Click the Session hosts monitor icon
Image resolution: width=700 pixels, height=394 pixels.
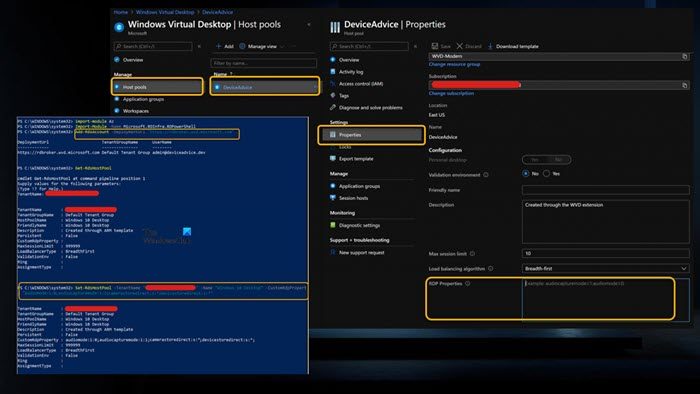click(x=333, y=198)
